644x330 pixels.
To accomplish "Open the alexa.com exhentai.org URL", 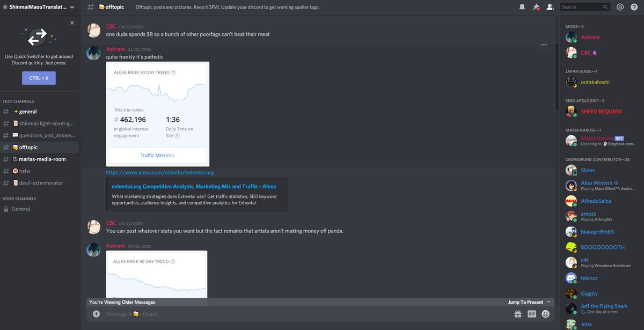I will click(160, 173).
